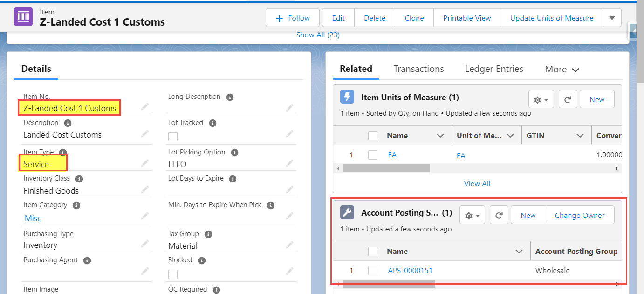The width and height of the screenshot is (644, 294).
Task: Open Account Posting Setup gear menu
Action: click(472, 215)
